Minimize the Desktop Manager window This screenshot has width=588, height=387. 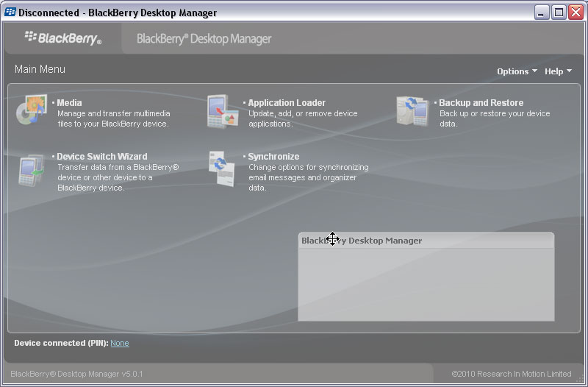(x=541, y=13)
